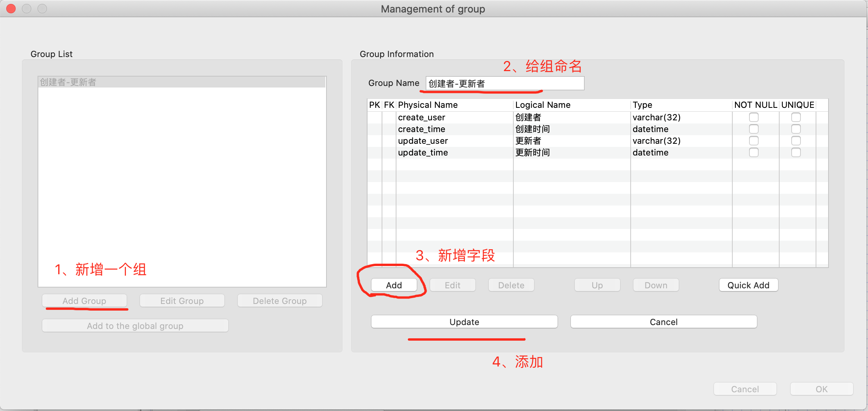Click the Delete Group button
The height and width of the screenshot is (411, 868).
coord(280,300)
